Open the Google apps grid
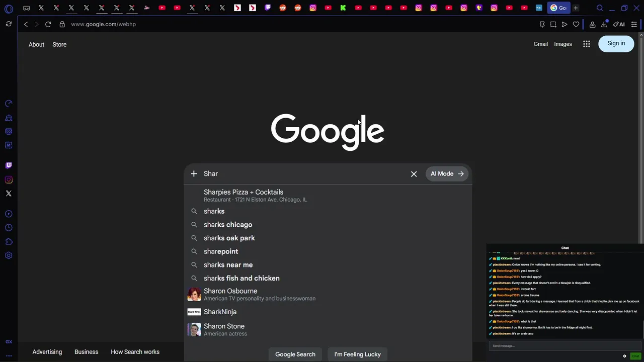The height and width of the screenshot is (362, 644). [x=587, y=44]
